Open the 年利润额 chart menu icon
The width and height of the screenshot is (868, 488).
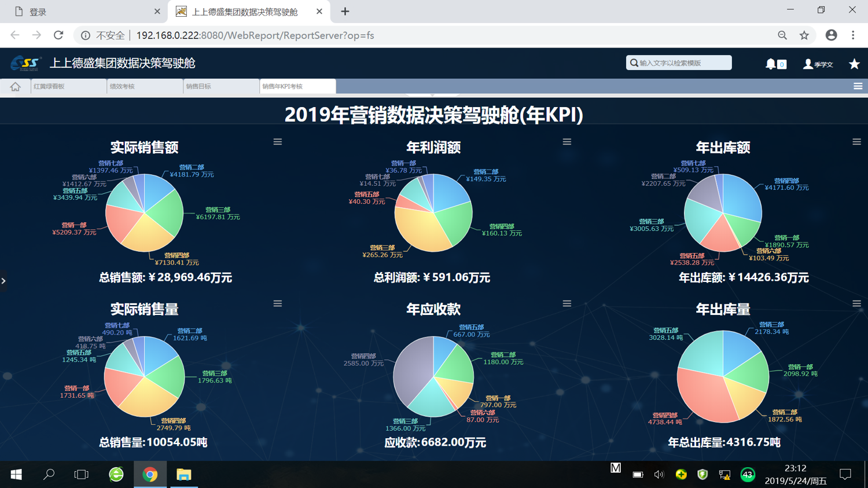567,142
